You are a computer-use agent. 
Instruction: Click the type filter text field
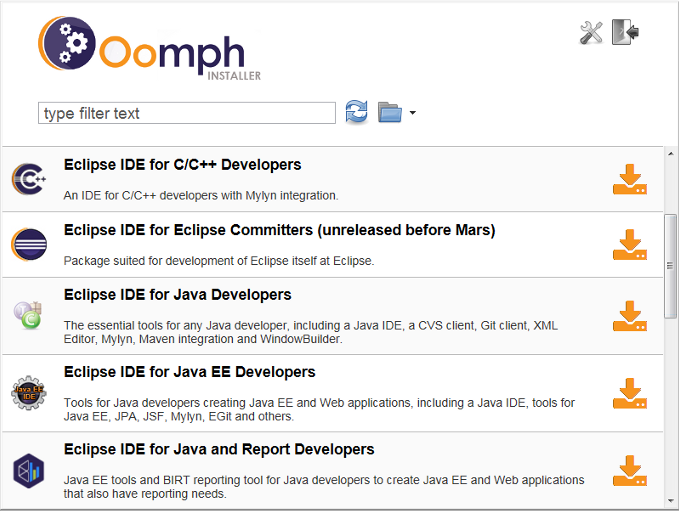tap(186, 113)
